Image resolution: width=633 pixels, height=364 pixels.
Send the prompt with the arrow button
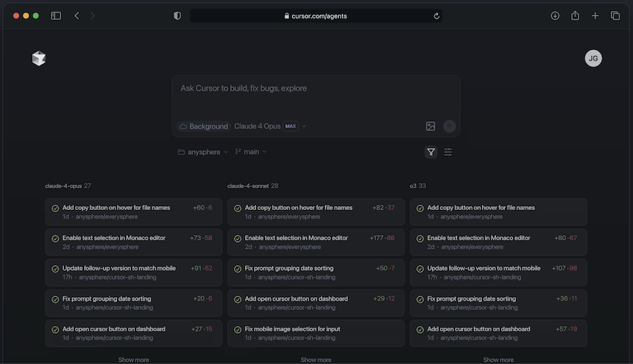(x=449, y=127)
